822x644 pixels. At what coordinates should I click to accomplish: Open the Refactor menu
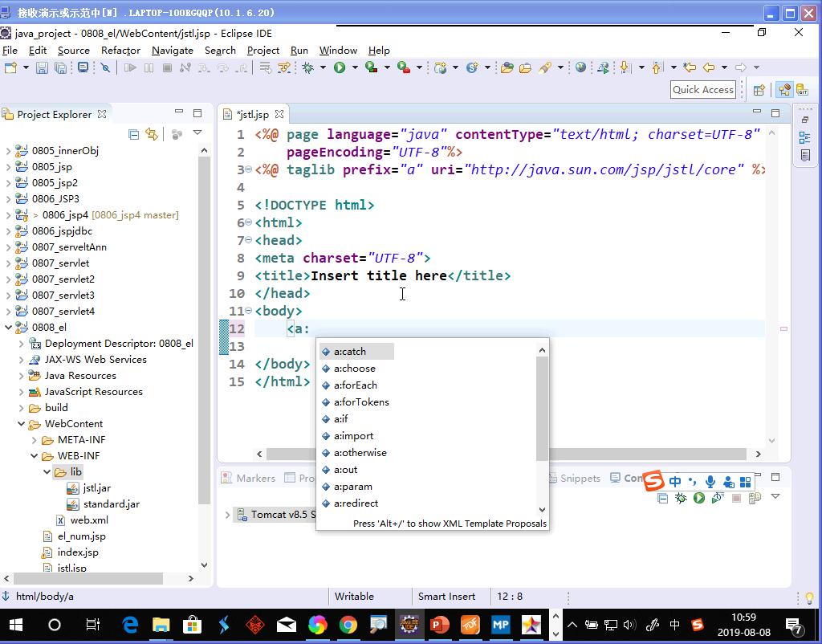120,51
